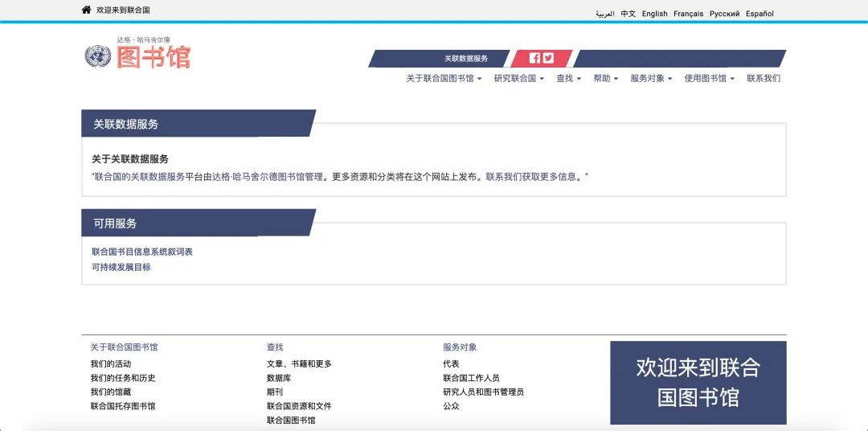Click the 关联数据服务 section header
This screenshot has width=868, height=431.
pos(199,124)
